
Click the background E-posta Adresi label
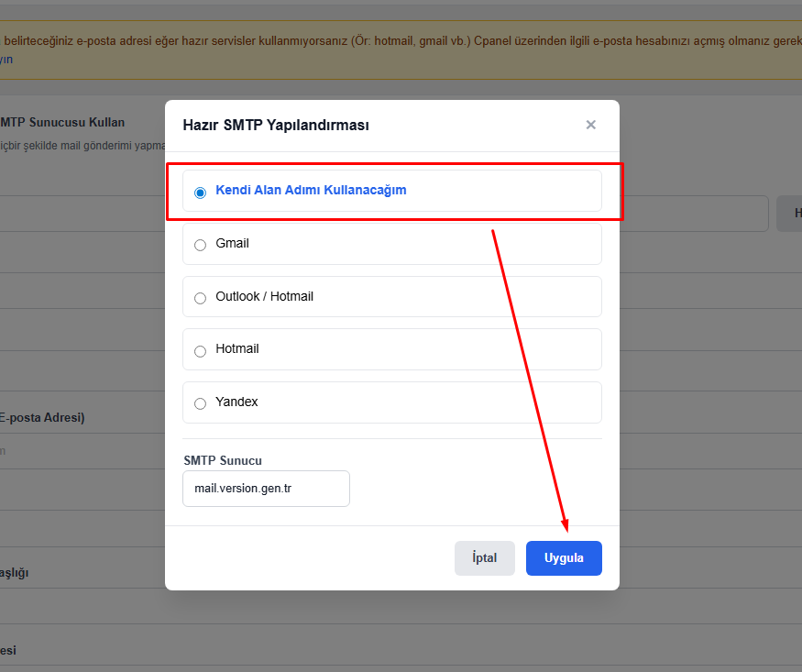coord(42,418)
